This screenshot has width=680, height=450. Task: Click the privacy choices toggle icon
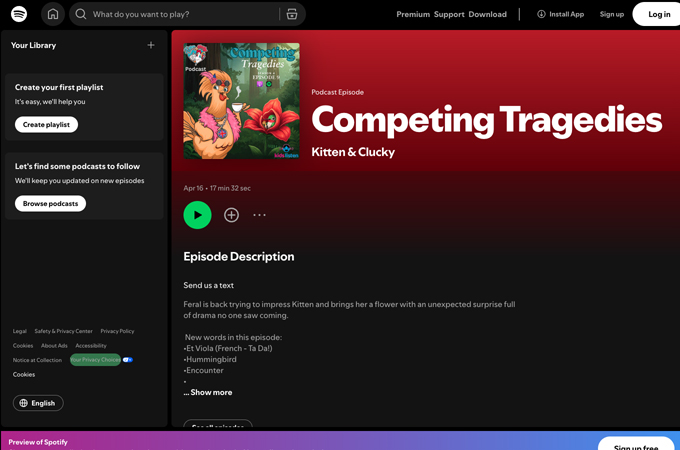[128, 360]
